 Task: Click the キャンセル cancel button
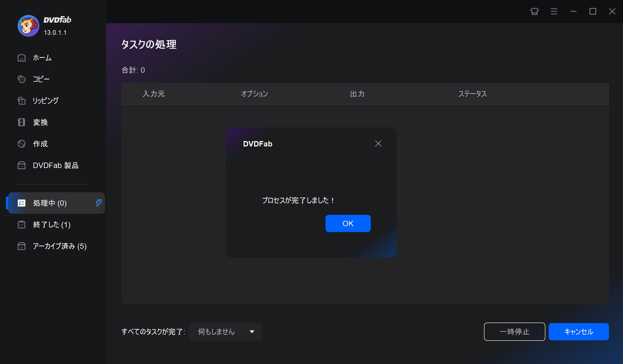[x=579, y=332]
